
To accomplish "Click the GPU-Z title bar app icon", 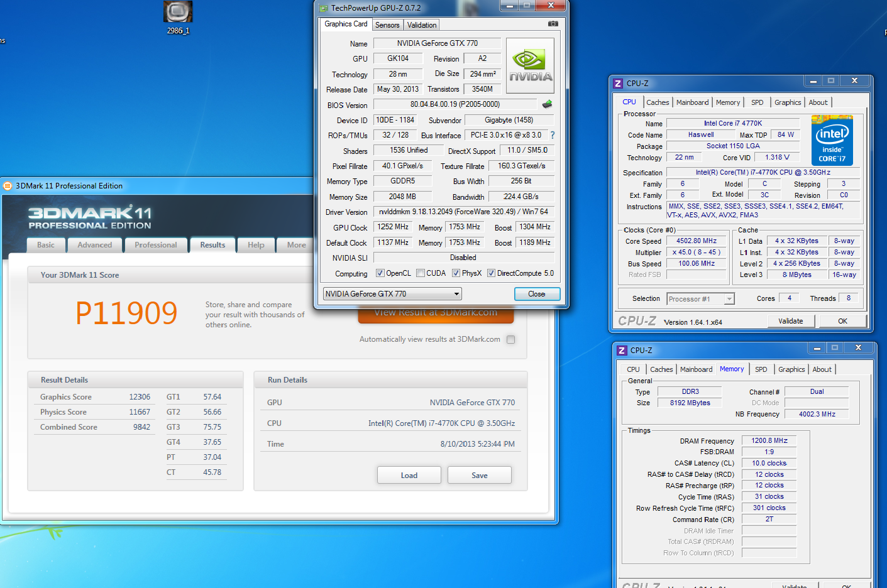I will click(x=324, y=8).
